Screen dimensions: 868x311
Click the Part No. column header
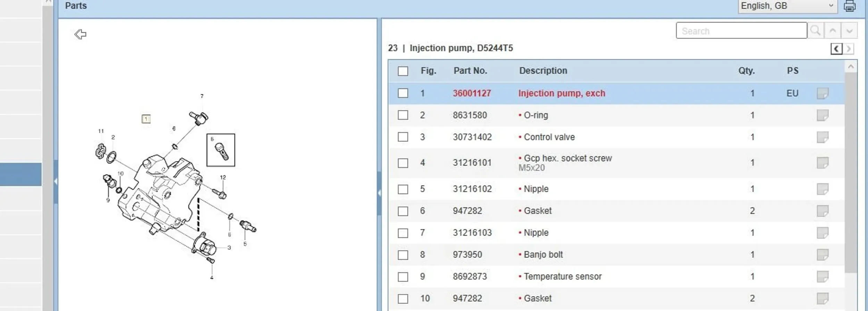coord(470,71)
